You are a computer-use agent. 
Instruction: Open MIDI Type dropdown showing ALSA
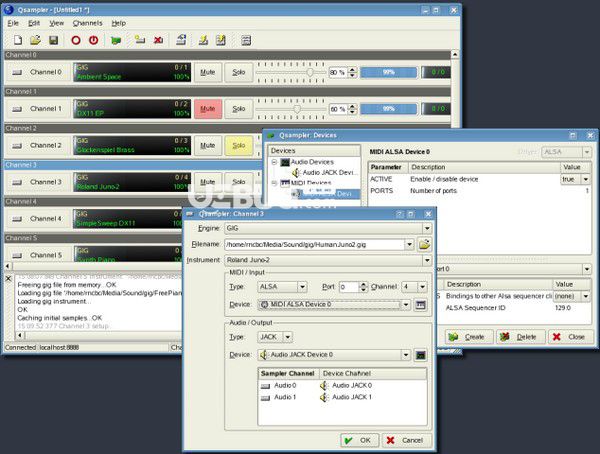click(x=282, y=287)
